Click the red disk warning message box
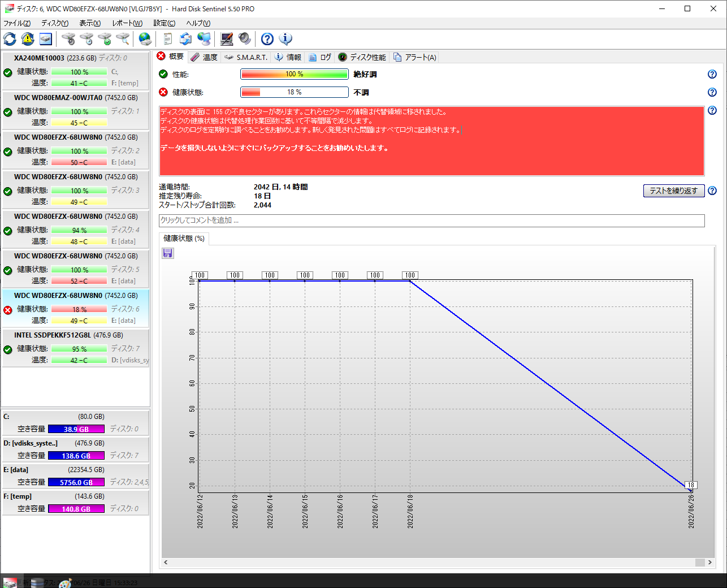Viewport: 727px width, 588px height. (x=432, y=141)
